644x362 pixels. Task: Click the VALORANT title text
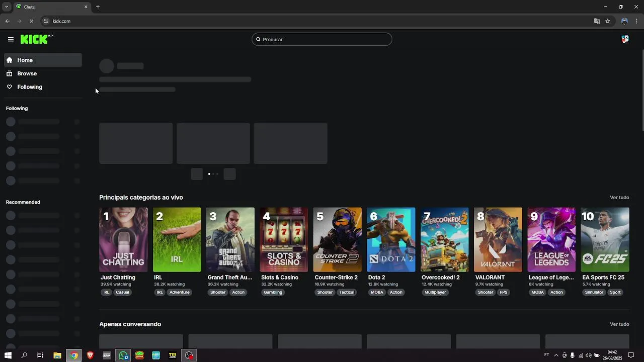(x=490, y=278)
